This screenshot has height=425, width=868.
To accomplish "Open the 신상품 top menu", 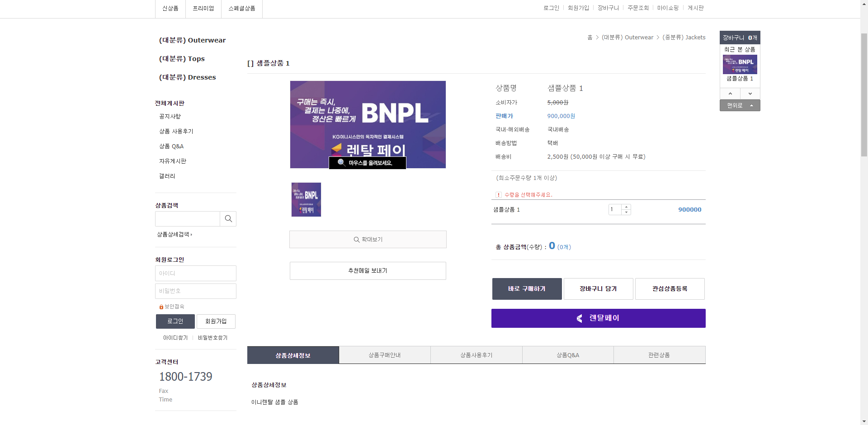I will click(x=170, y=9).
